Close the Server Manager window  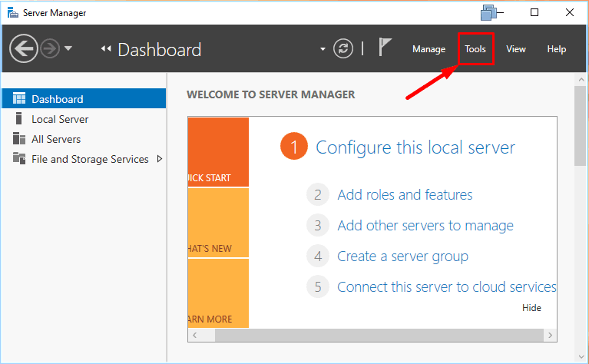[x=570, y=12]
